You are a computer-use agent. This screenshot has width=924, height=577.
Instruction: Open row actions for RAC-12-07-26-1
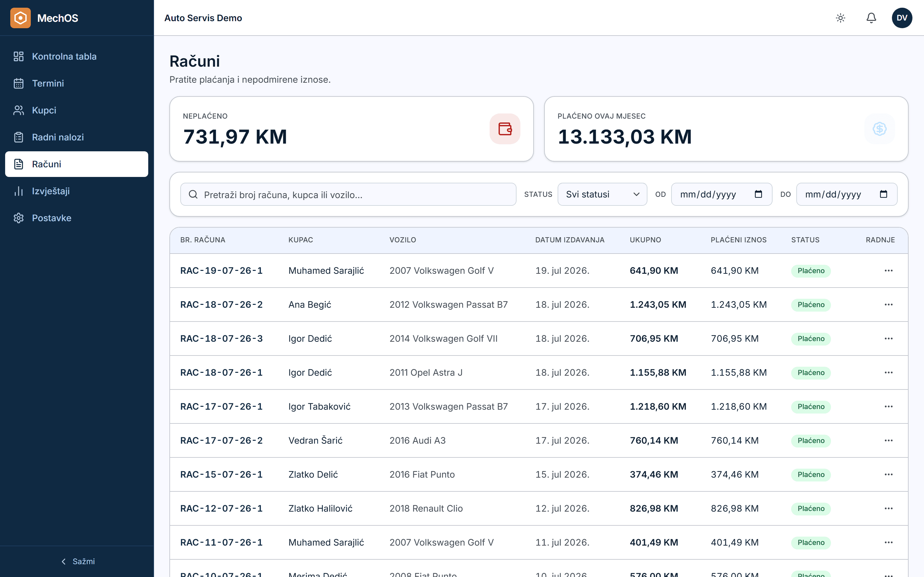pos(888,508)
